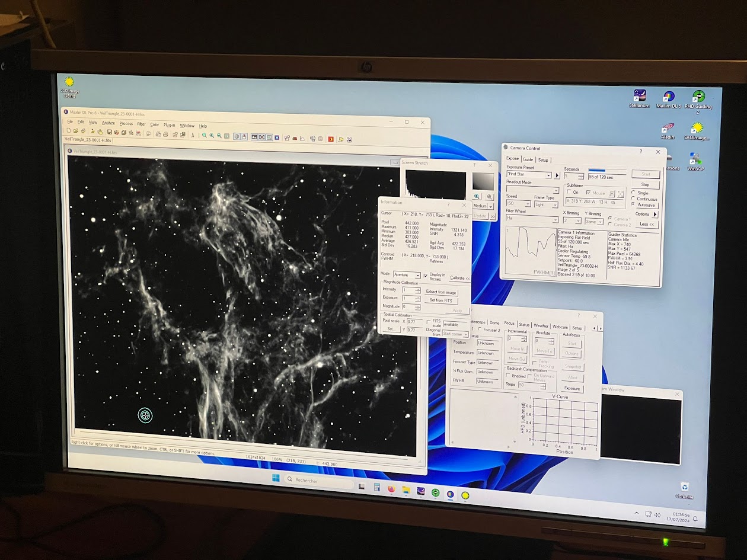The height and width of the screenshot is (560, 747).
Task: Open the Aladin desktop shortcut
Action: (668, 129)
